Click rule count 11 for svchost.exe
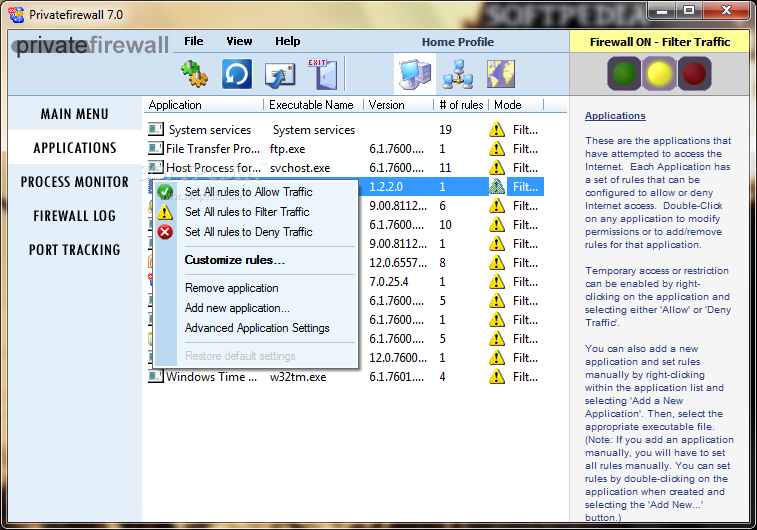The height and width of the screenshot is (530, 757). point(445,168)
